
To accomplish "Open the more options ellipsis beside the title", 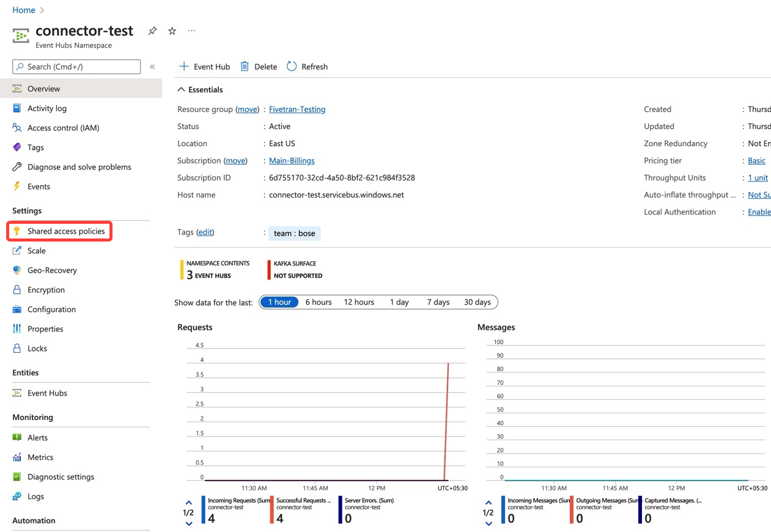I will tap(192, 31).
